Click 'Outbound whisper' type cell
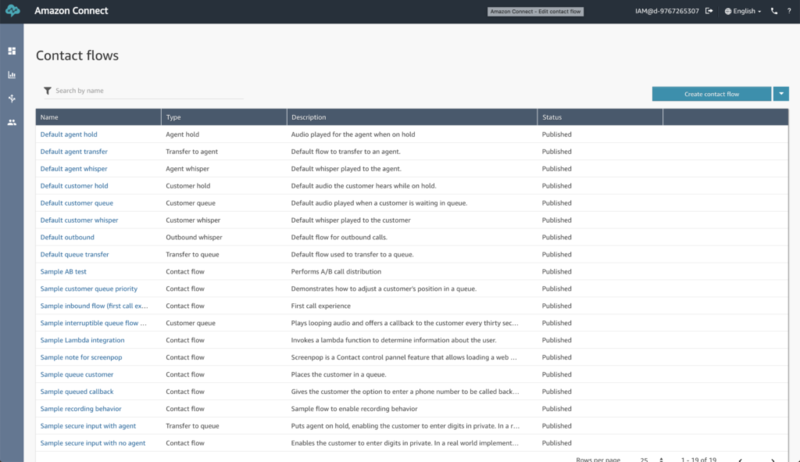 click(194, 237)
